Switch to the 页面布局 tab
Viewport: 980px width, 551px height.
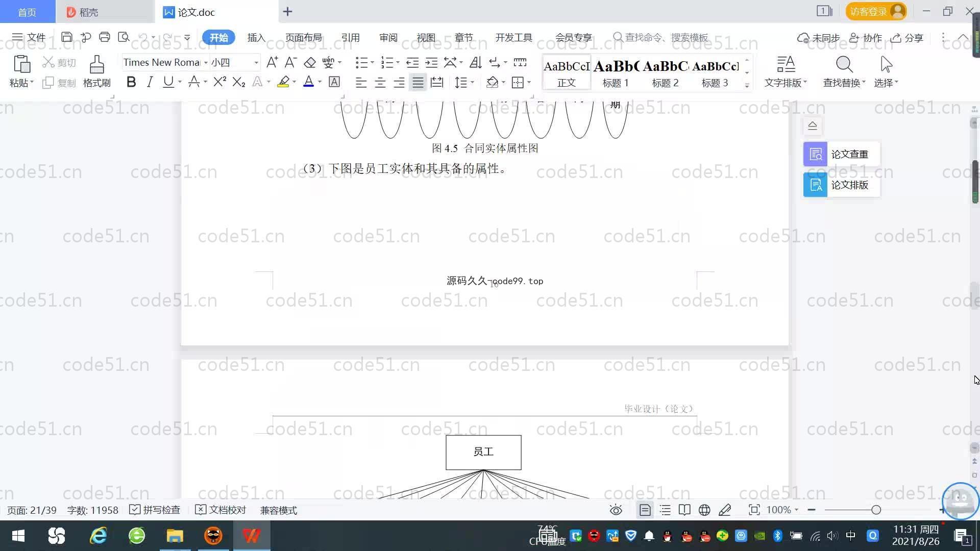point(304,38)
